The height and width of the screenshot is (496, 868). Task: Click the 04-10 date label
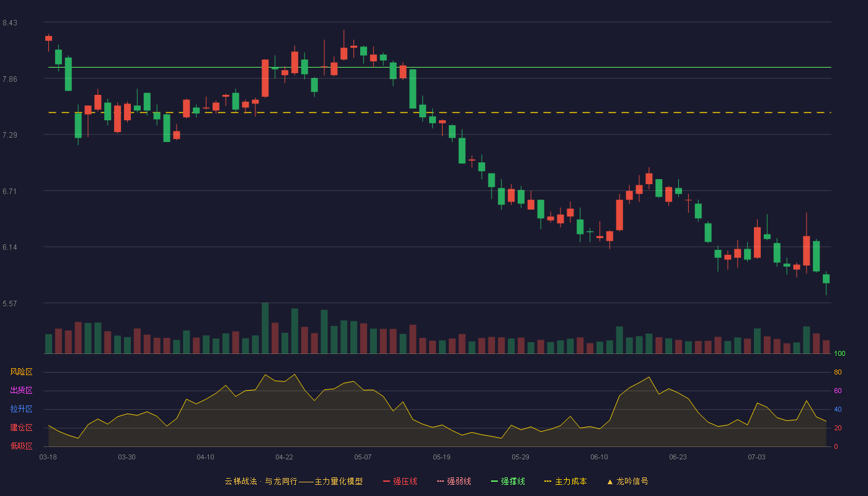205,457
